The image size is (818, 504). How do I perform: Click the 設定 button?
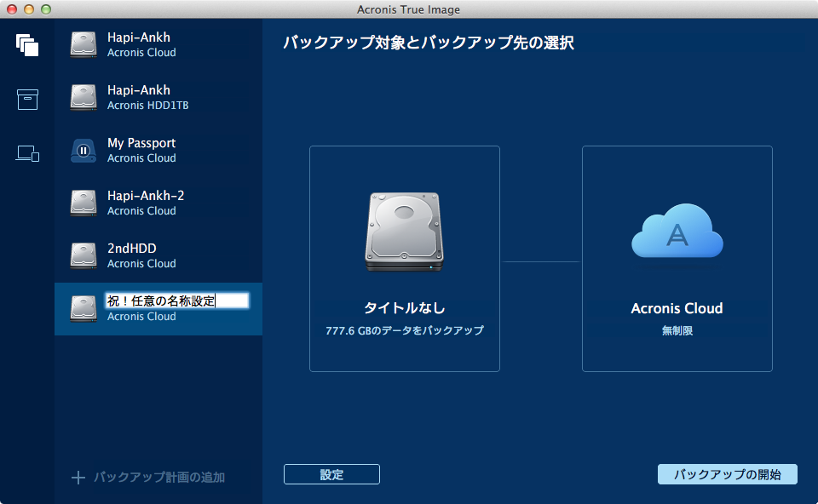(x=331, y=474)
